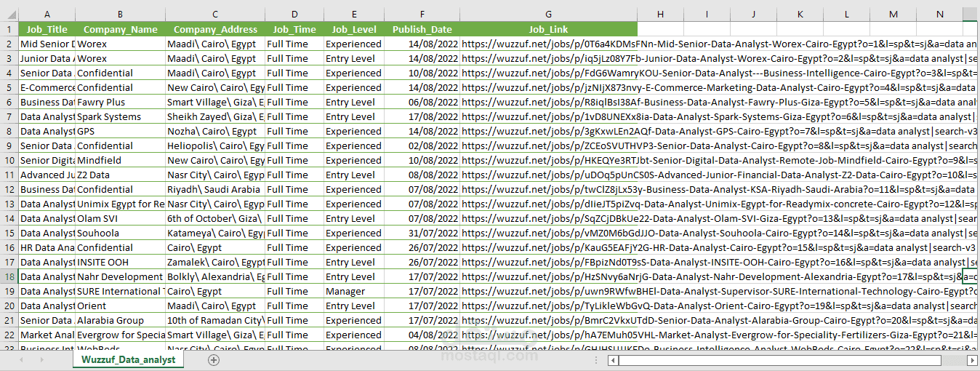Viewport: 980px width, 371px height.
Task: Select the Fawry Plus company cell
Action: pos(121,102)
